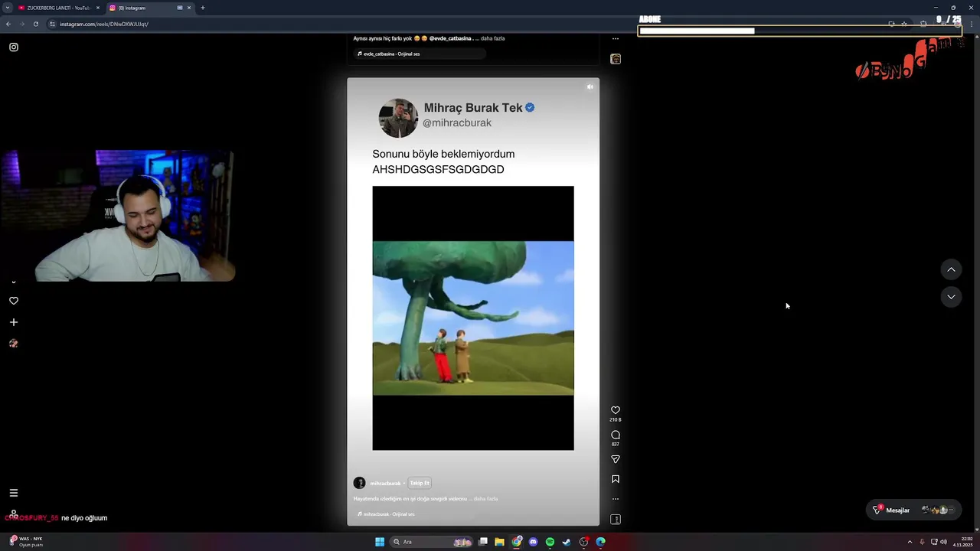View site information icon in the address bar
980x551 pixels.
tap(53, 24)
